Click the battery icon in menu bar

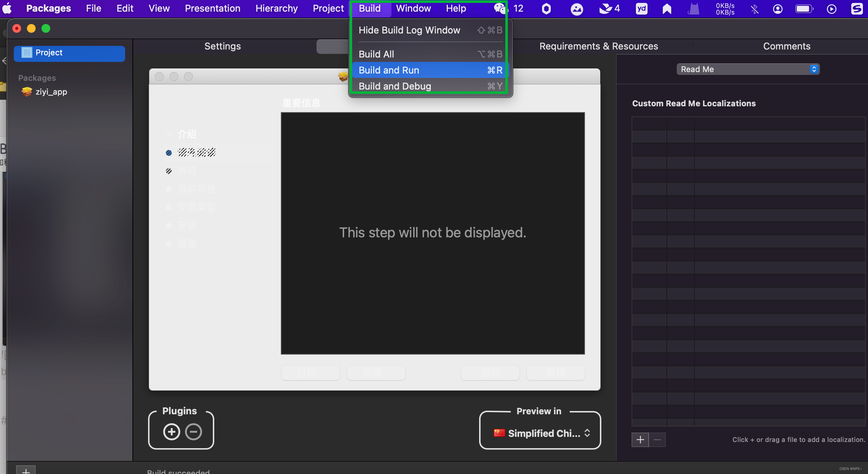(x=804, y=9)
